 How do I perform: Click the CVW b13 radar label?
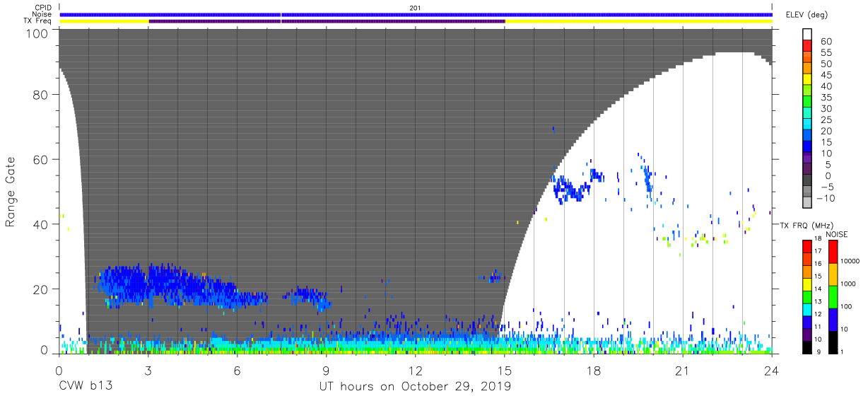[x=86, y=387]
